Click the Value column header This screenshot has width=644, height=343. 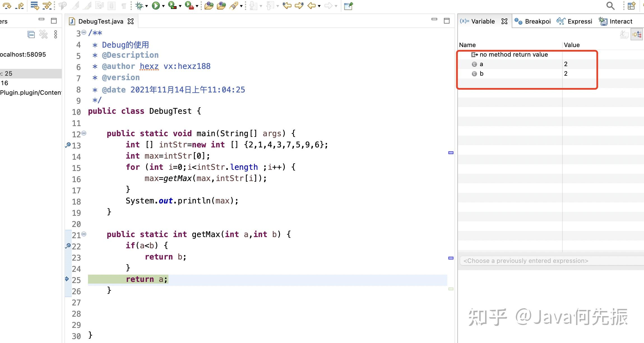[572, 45]
